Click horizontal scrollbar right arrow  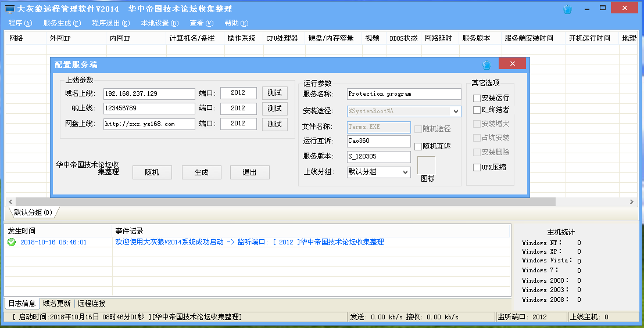632,201
